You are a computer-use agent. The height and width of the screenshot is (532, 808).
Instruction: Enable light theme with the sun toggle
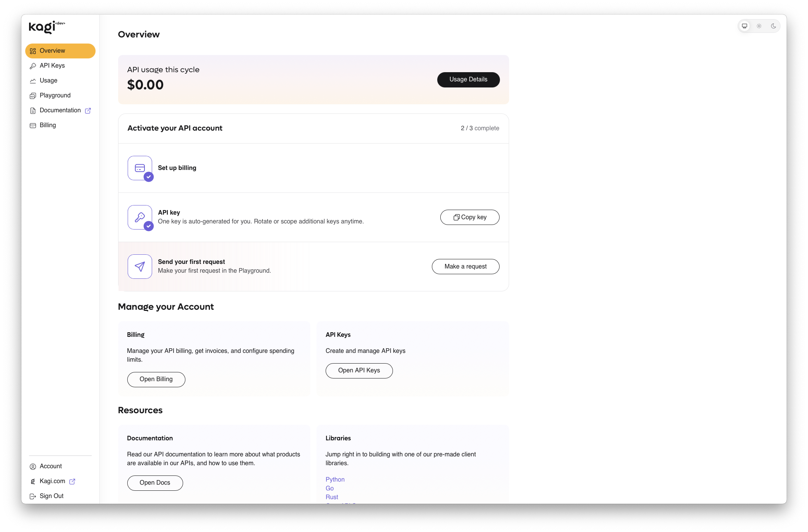coord(759,26)
